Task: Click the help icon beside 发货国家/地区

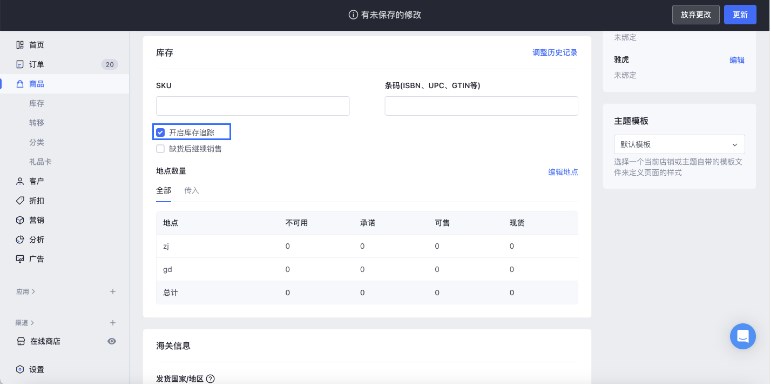Action: pyautogui.click(x=210, y=379)
